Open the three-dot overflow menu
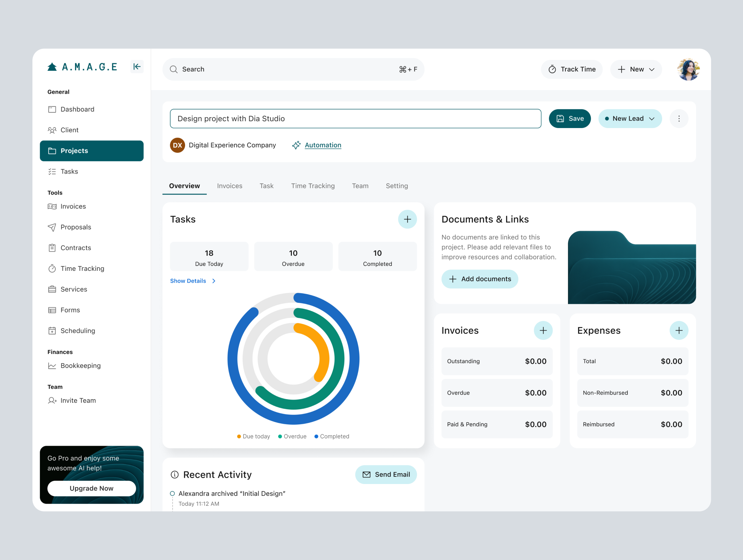The height and width of the screenshot is (560, 743). point(678,119)
